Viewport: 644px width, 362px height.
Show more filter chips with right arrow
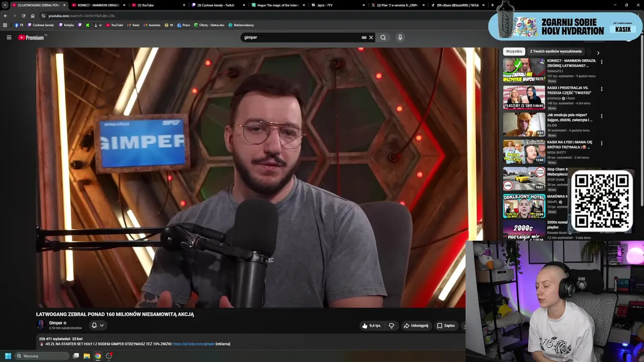click(598, 52)
